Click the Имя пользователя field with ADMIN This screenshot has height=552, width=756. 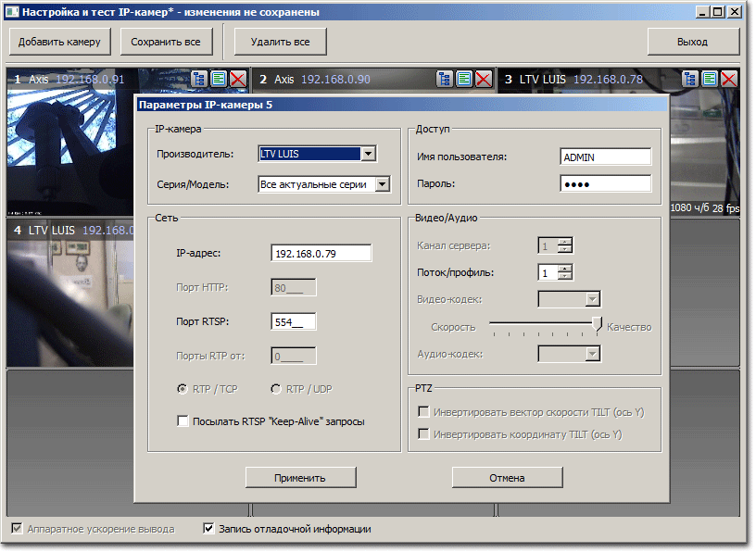point(606,157)
